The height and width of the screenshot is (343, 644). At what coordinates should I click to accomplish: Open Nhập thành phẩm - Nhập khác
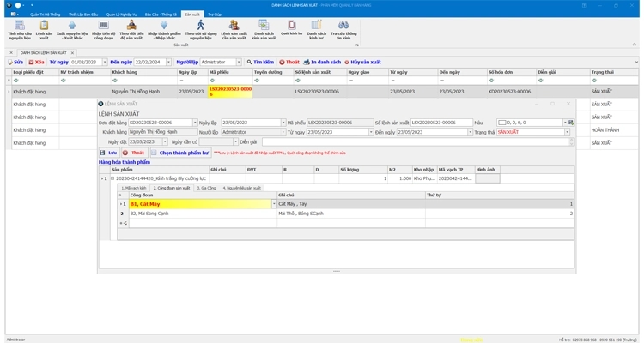tap(163, 30)
